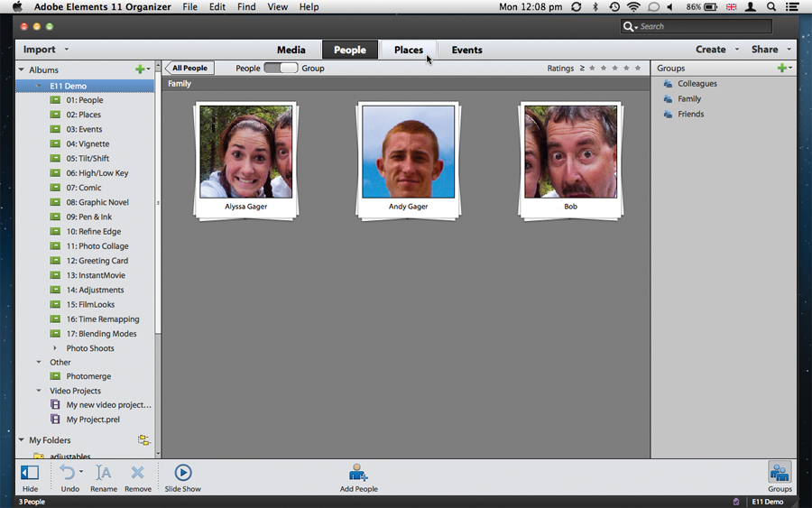812x508 pixels.
Task: Toggle the People/Group switch
Action: pyautogui.click(x=281, y=68)
